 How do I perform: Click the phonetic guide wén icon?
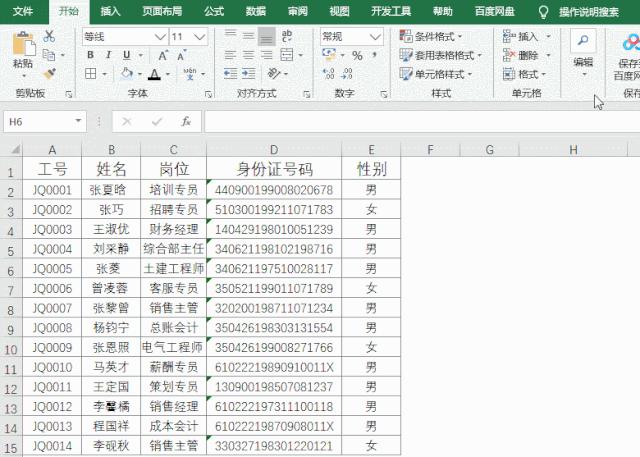tap(190, 74)
